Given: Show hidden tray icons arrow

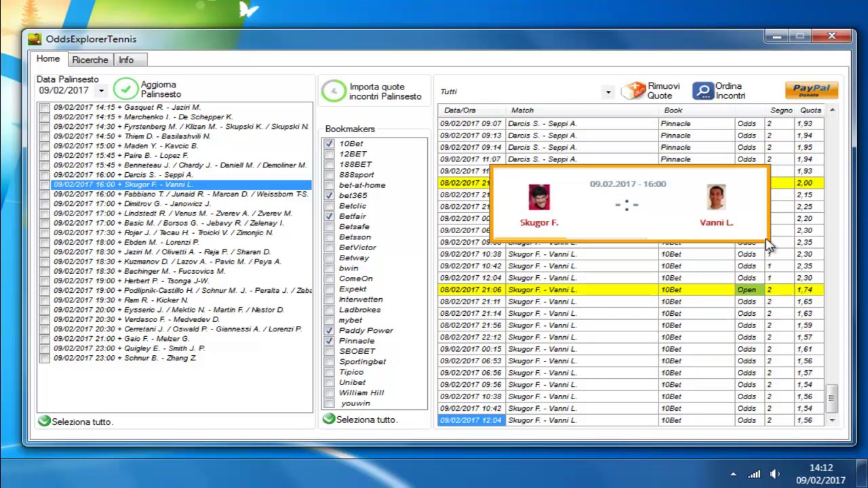Looking at the screenshot, I should point(733,474).
